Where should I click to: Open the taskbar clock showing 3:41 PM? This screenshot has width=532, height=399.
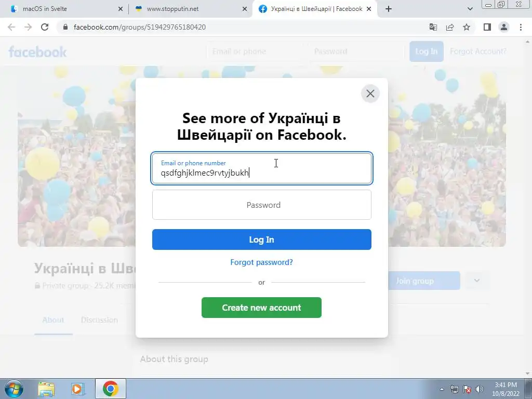506,389
